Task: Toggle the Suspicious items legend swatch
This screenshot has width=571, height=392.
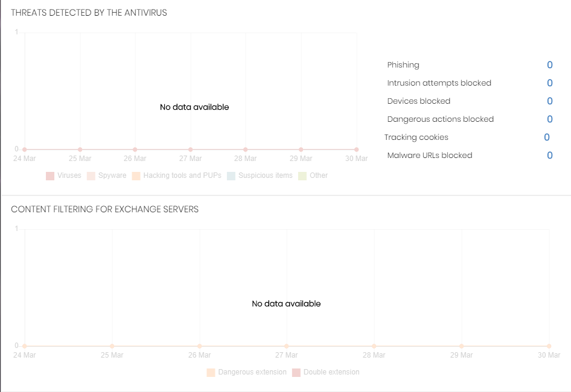Action: point(231,176)
